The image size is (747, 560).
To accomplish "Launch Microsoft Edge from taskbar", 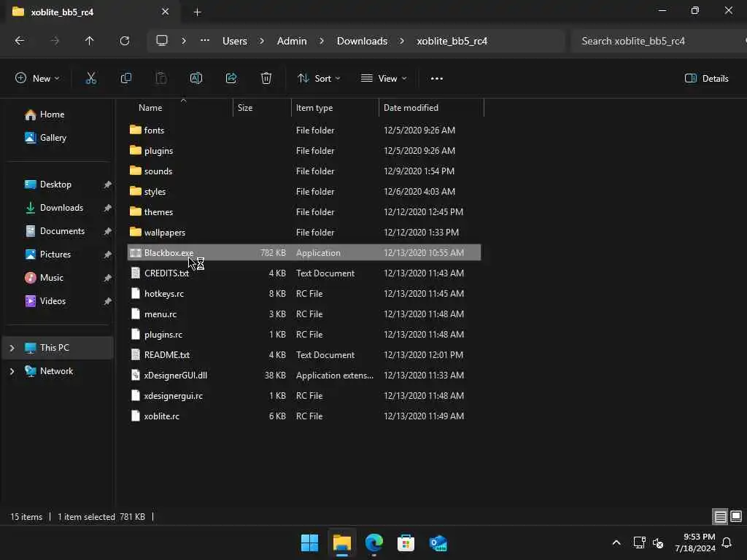I will tap(374, 542).
